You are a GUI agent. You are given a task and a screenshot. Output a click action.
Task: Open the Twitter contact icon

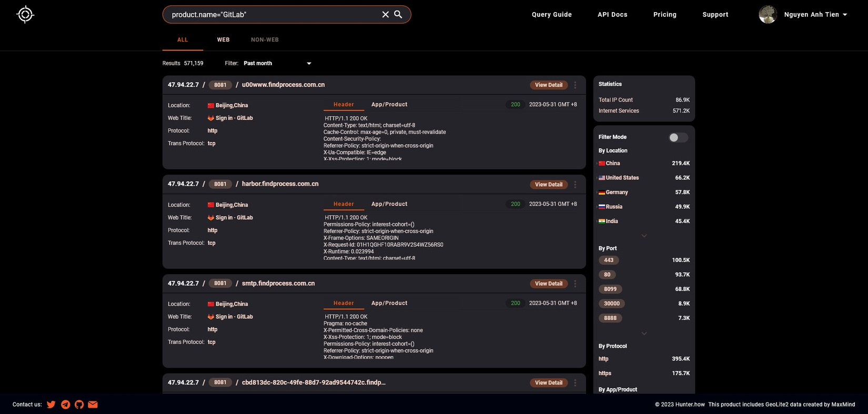click(x=51, y=405)
